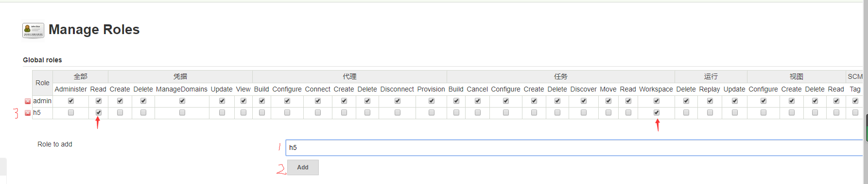
Task: Uncheck admin SCM Tag checkbox
Action: (855, 101)
